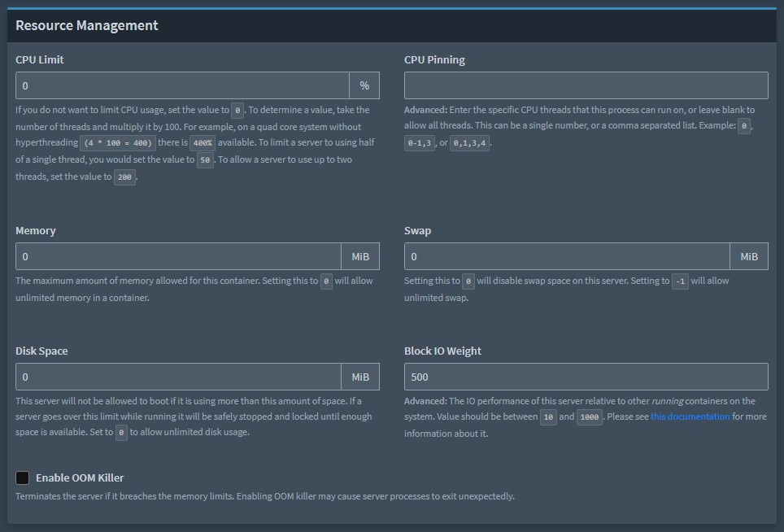Click the Block IO Weight label
The width and height of the screenshot is (784, 532).
pyautogui.click(x=442, y=351)
